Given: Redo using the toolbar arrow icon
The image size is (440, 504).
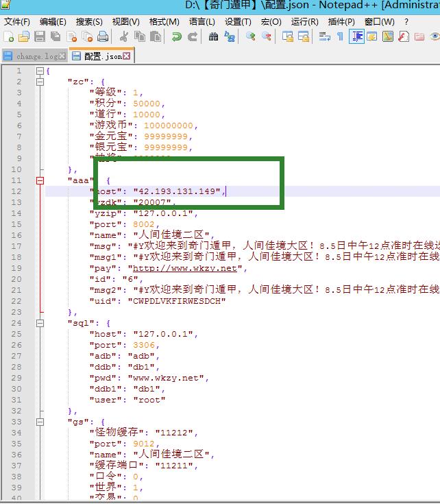Looking at the screenshot, I should click(x=193, y=37).
